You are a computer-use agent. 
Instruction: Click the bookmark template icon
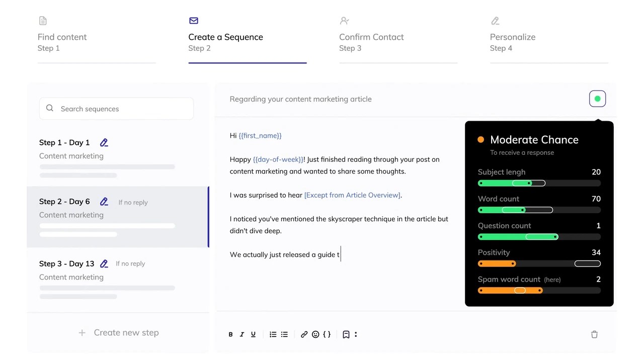(346, 334)
